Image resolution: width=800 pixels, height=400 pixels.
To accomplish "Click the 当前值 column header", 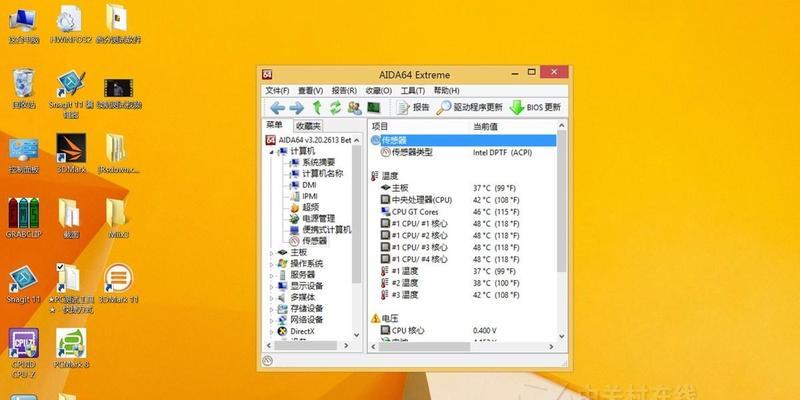I will click(x=485, y=126).
